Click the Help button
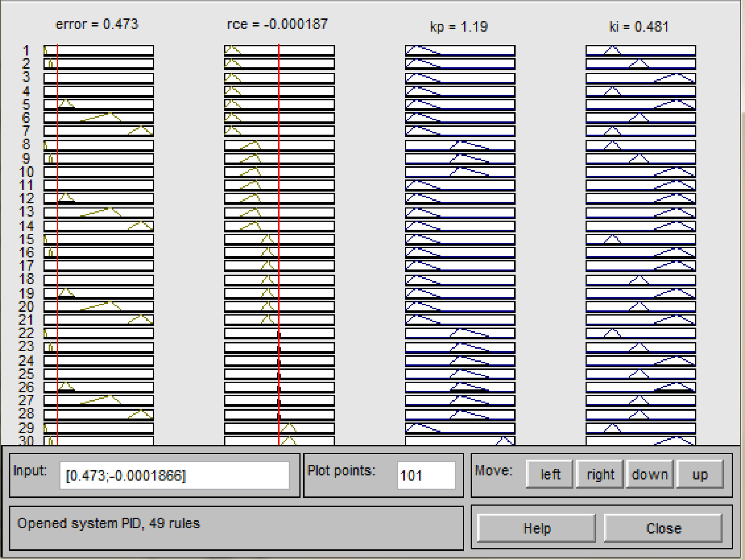Viewport: 745px width, 560px height. click(536, 528)
